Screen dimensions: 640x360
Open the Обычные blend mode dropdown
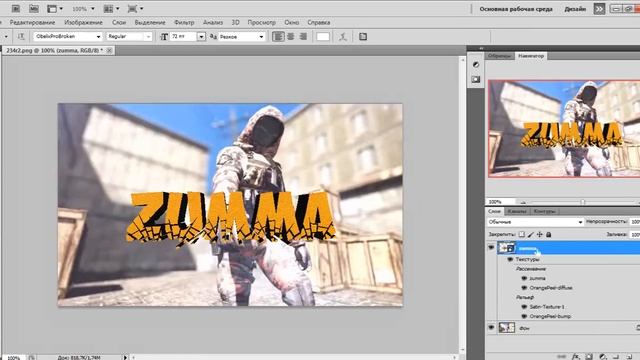click(x=535, y=222)
